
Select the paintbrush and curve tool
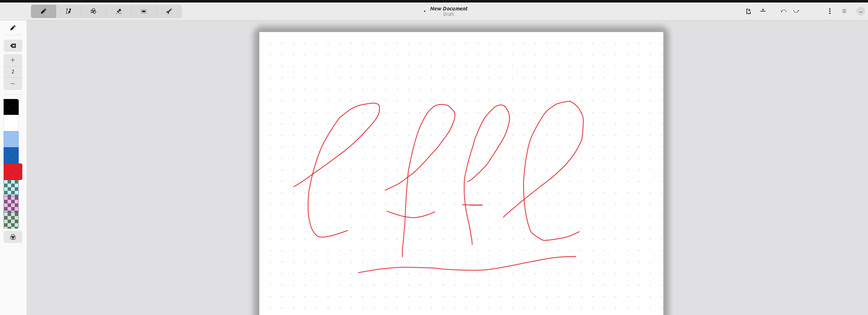[x=68, y=11]
